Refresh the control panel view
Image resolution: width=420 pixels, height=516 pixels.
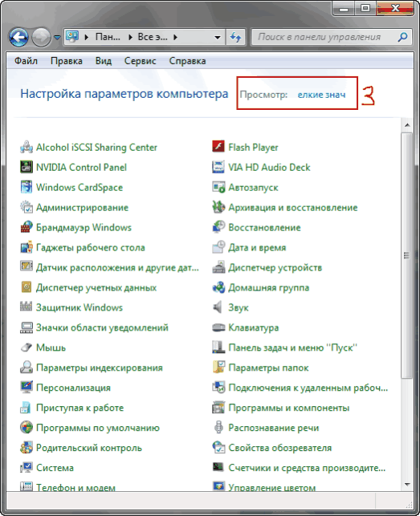click(235, 37)
